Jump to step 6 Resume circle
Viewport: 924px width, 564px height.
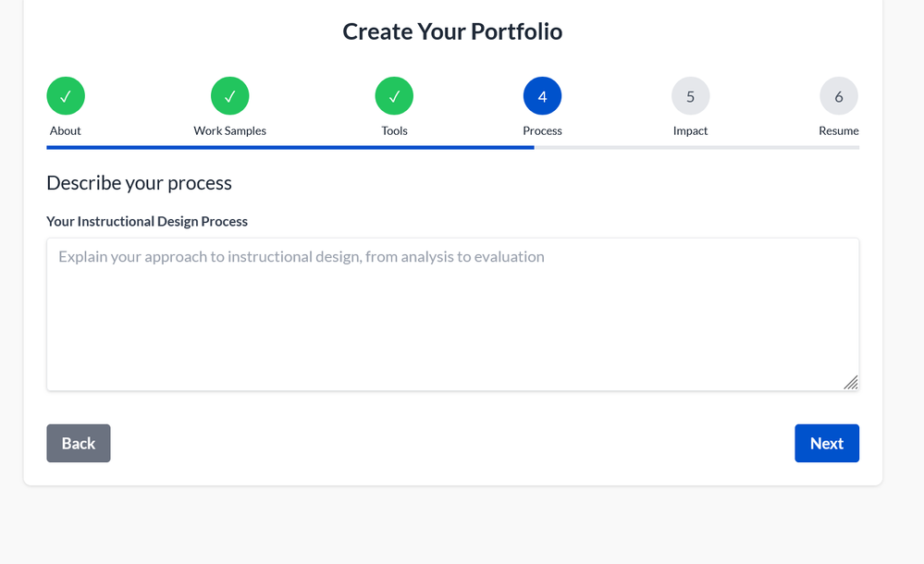(x=838, y=96)
